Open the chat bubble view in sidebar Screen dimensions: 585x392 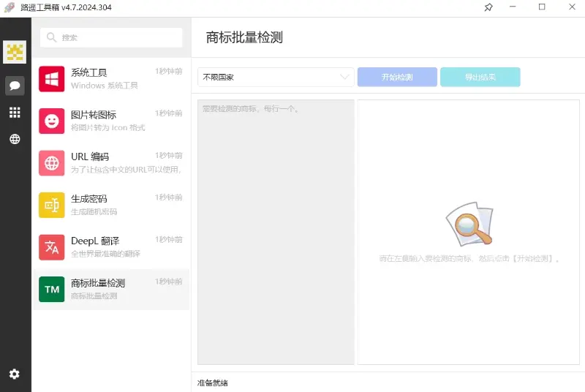pos(15,86)
